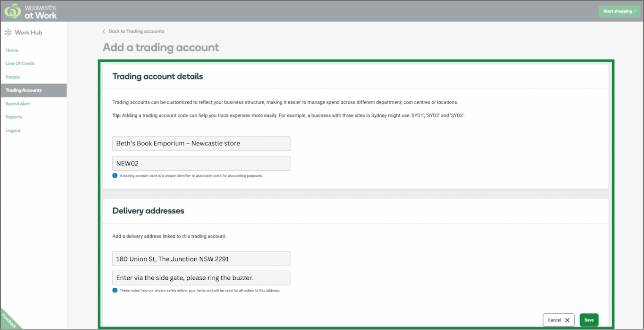Select Logout from the sidebar
Image resolution: width=644 pixels, height=330 pixels.
(x=13, y=130)
